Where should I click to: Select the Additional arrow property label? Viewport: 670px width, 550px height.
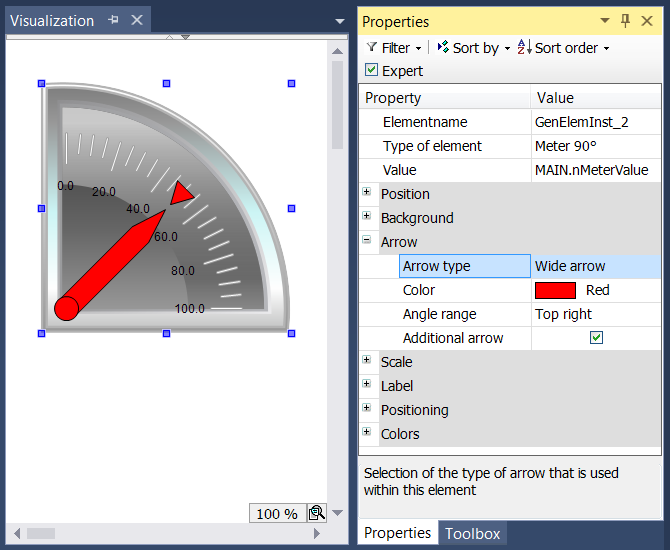point(453,338)
